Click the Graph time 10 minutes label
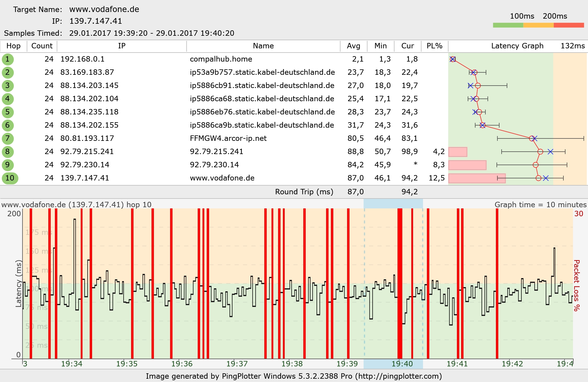Image resolution: width=588 pixels, height=382 pixels. [x=540, y=205]
